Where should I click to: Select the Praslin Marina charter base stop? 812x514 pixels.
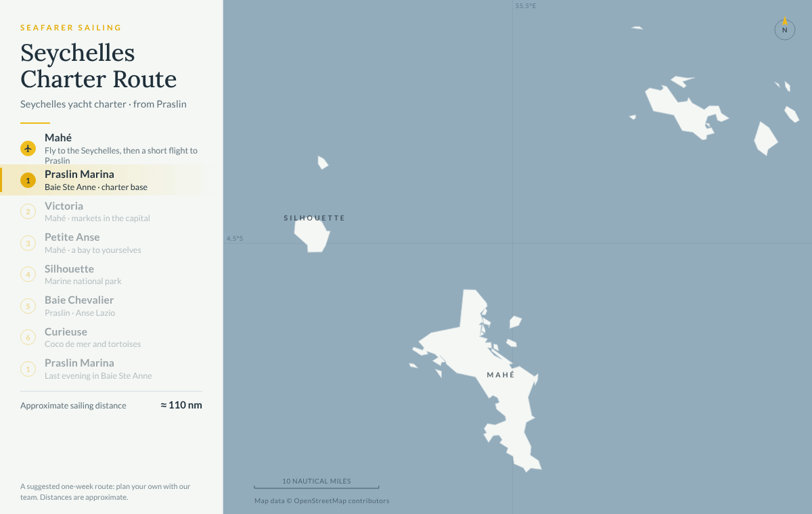[111, 180]
